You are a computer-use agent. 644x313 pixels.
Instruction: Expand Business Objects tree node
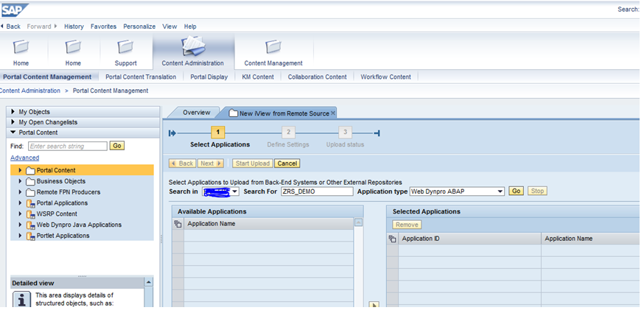[20, 181]
